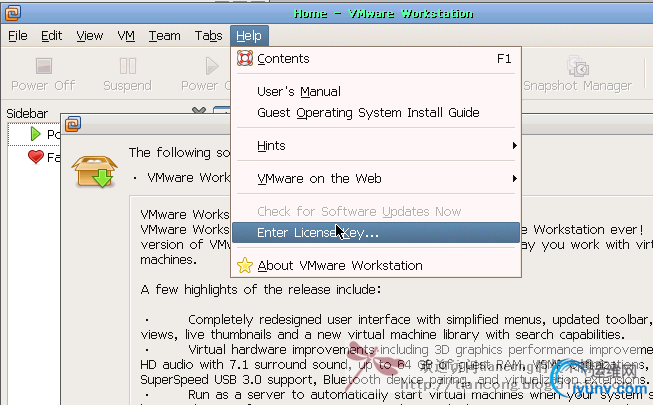Click the F1 shortcut label
Image resolution: width=653 pixels, height=405 pixels.
pos(504,59)
